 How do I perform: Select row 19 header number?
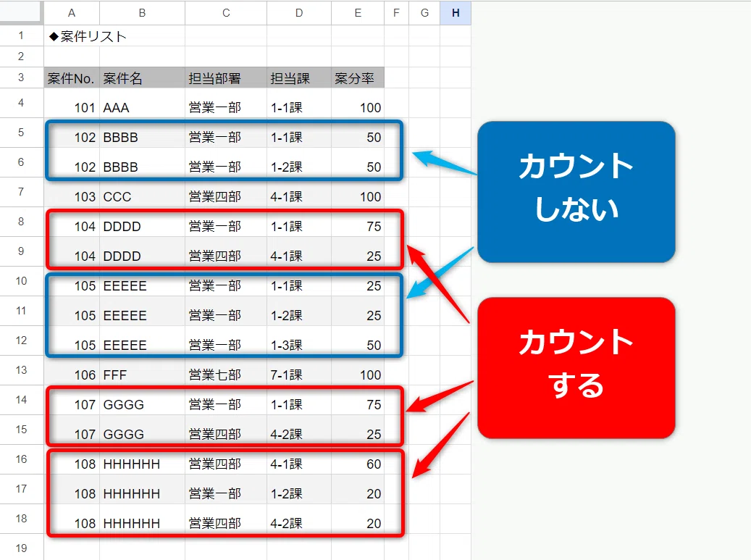(x=22, y=548)
